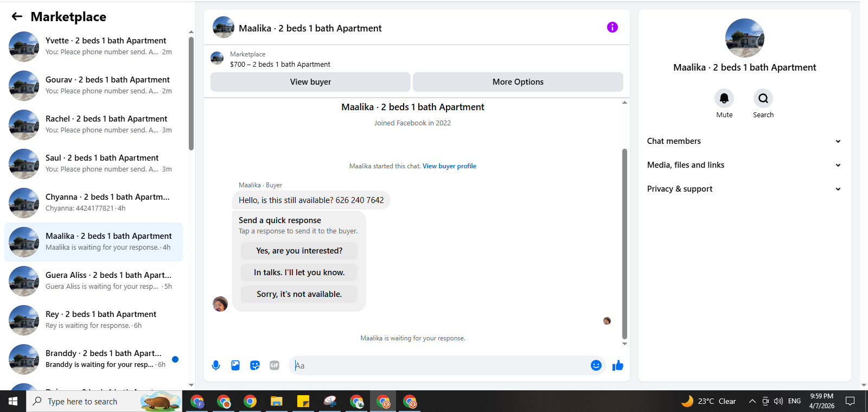
Task: Open the GIF picker icon
Action: [x=275, y=365]
